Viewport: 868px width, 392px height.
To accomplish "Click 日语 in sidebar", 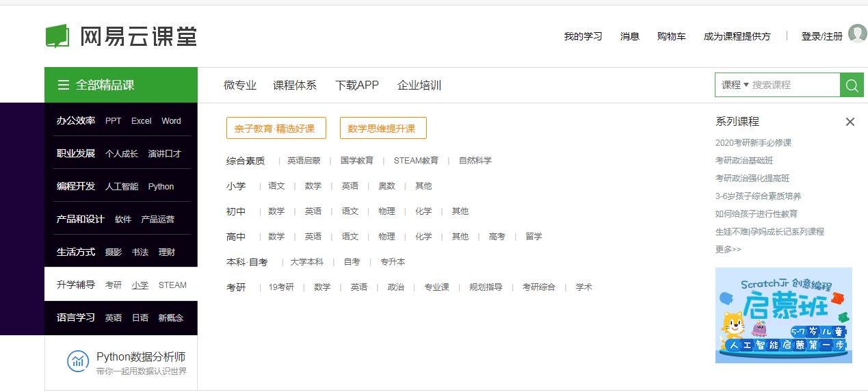I will 140,318.
